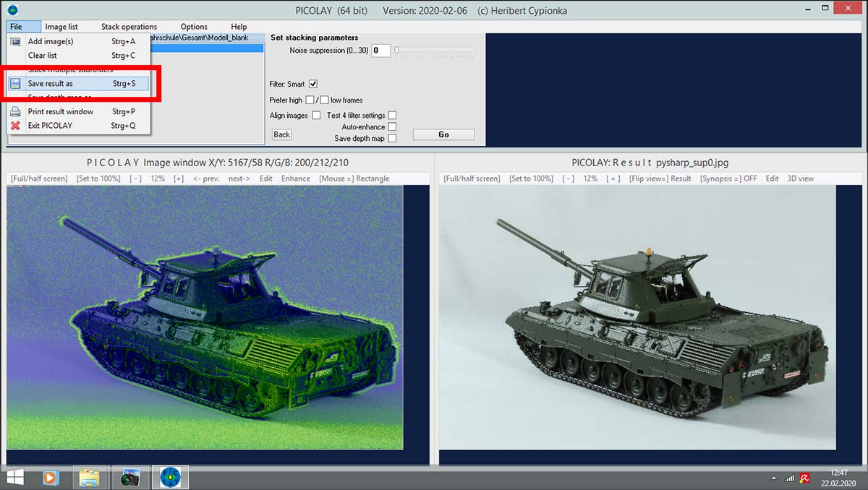The image size is (868, 490).
Task: Toggle [Flip view=] Result option
Action: (x=660, y=179)
